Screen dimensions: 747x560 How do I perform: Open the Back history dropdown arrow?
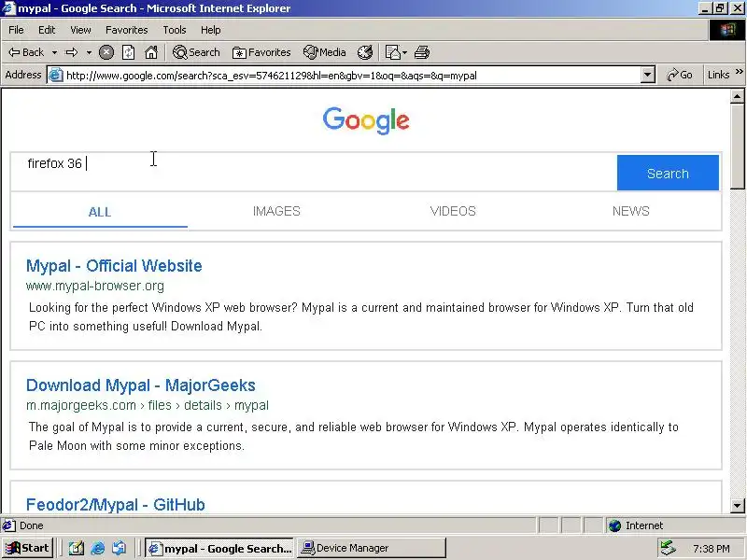pyautogui.click(x=54, y=52)
